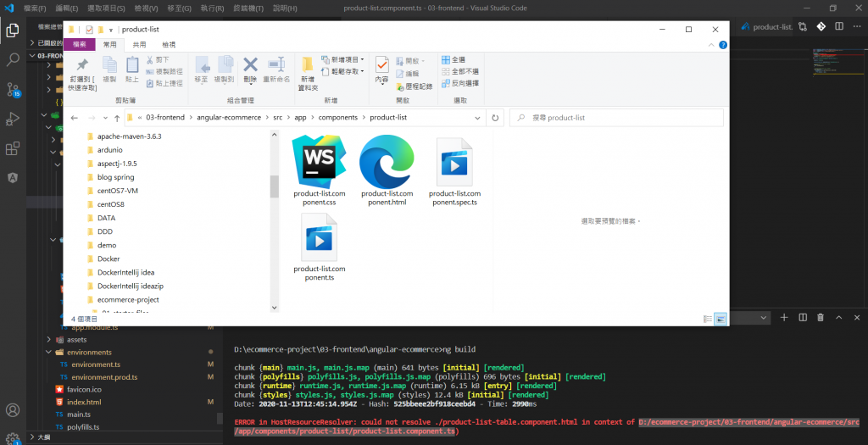Image resolution: width=868 pixels, height=445 pixels.
Task: Select 常用 (Home) ribbon tab
Action: tap(109, 44)
